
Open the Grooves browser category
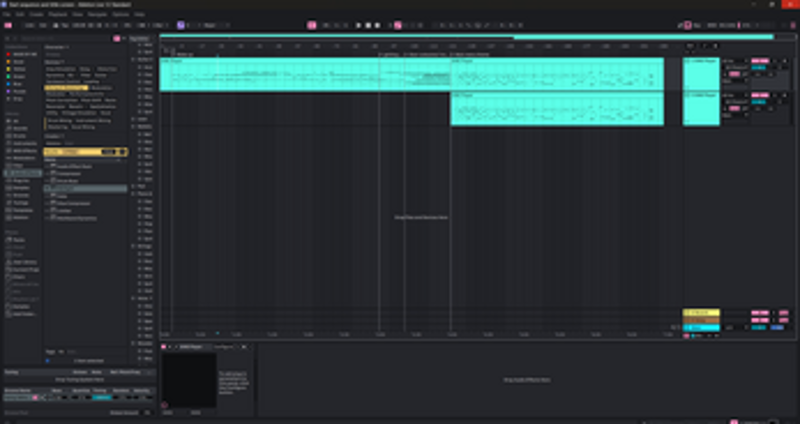coord(21,195)
